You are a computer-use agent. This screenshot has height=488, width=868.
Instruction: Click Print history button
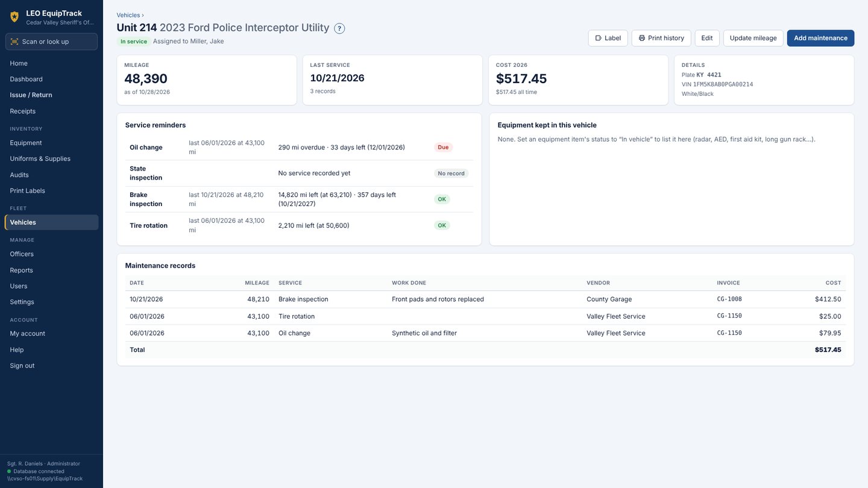tap(661, 38)
